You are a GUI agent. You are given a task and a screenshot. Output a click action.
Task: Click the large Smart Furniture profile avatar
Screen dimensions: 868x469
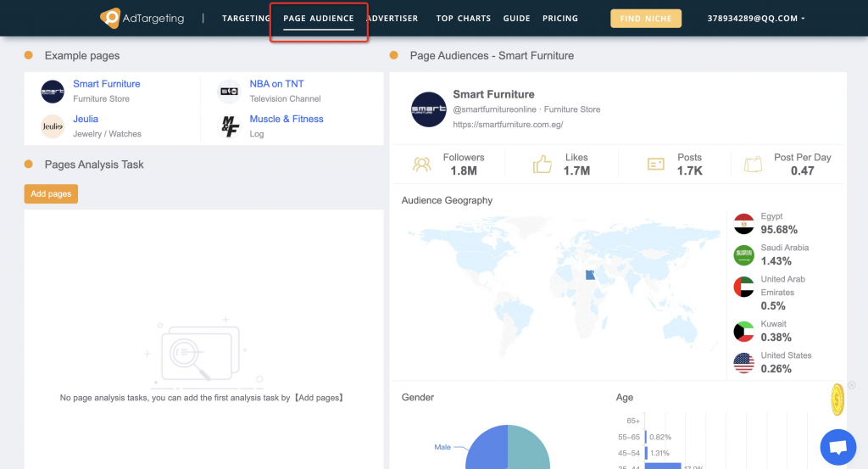tap(428, 109)
